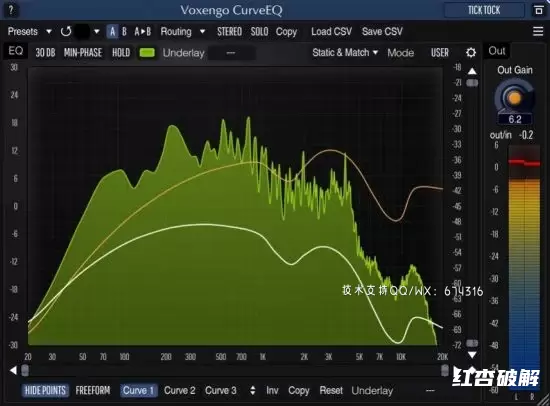The image size is (550, 406).
Task: Click Save CSV
Action: [x=382, y=32]
